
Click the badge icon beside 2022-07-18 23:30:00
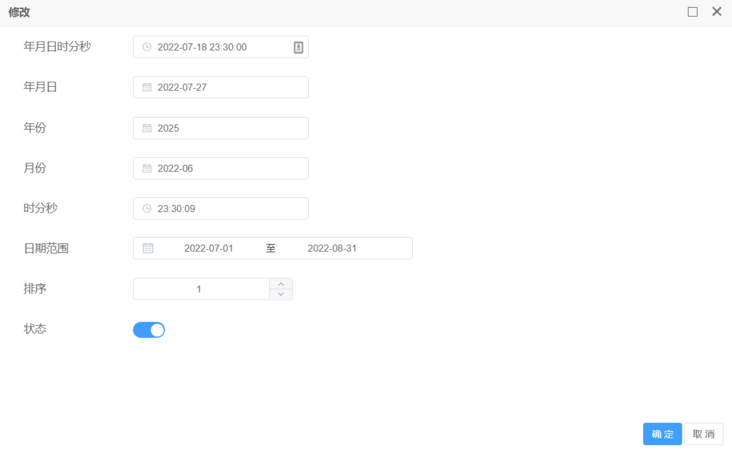point(298,47)
